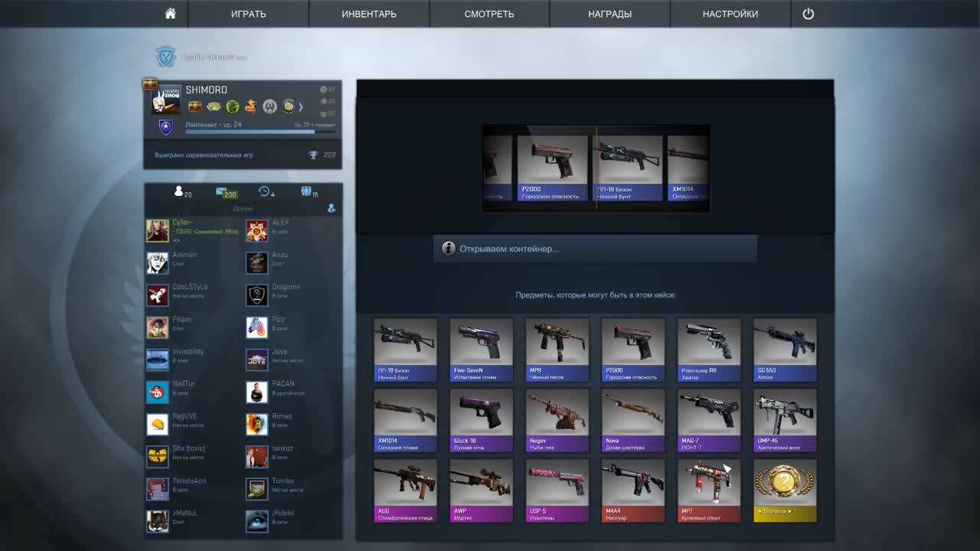Select friend Jove avatar
This screenshot has width=980, height=551.
coord(256,360)
